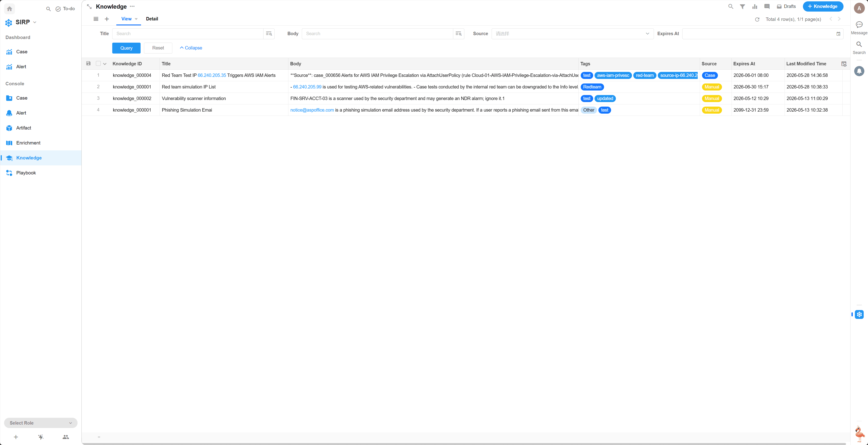868x445 pixels.
Task: Open Title advanced search icon
Action: 269,34
